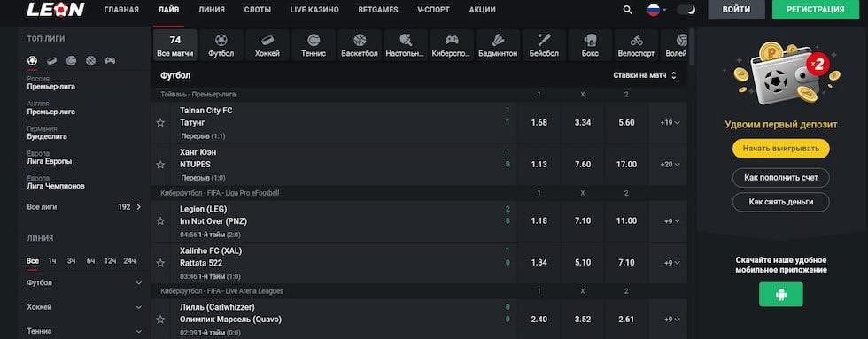This screenshot has height=339, width=868.
Task: Favorite the Ханг Юэн match star
Action: point(160,165)
